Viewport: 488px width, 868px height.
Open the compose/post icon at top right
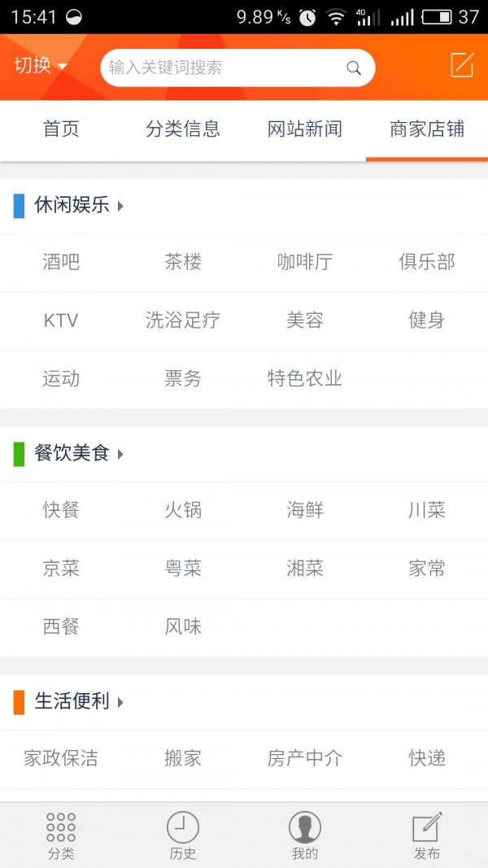(x=461, y=65)
